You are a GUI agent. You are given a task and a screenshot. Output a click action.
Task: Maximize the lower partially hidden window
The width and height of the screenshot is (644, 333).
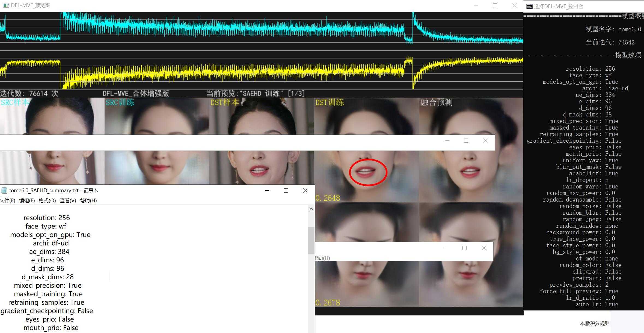[464, 248]
